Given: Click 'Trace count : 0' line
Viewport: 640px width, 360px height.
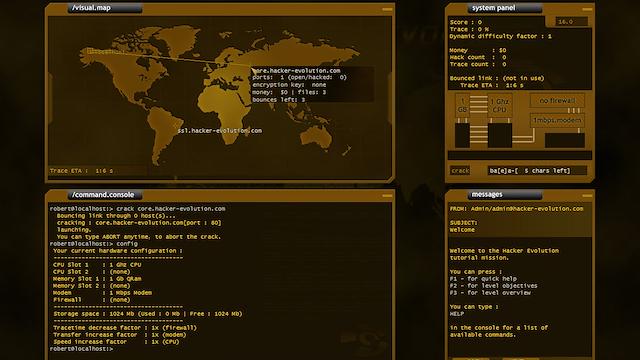Looking at the screenshot, I should point(478,64).
